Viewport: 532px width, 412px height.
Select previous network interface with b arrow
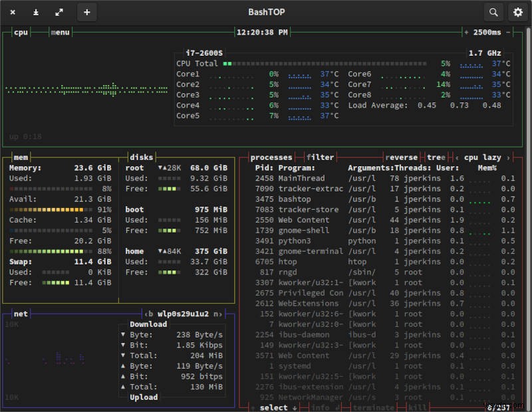148,314
